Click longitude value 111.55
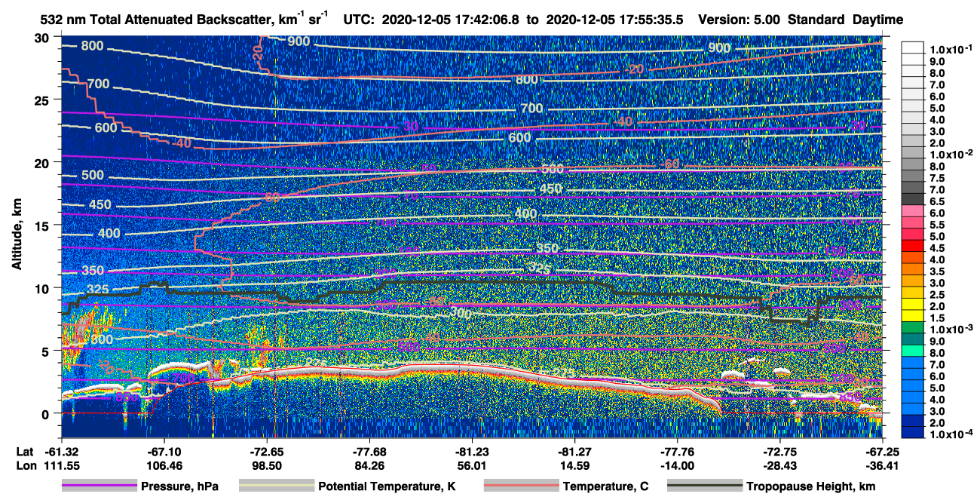The image size is (980, 503). 61,465
